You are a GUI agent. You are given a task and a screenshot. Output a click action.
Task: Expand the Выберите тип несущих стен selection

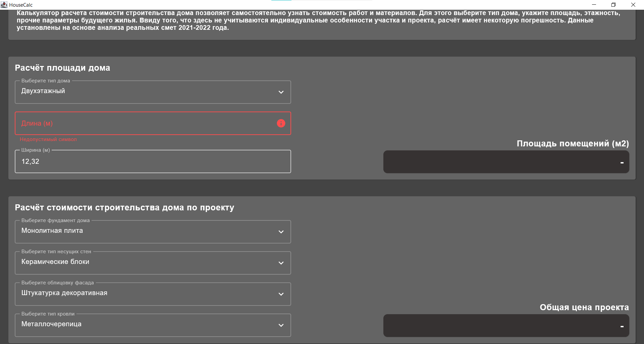[x=153, y=263]
